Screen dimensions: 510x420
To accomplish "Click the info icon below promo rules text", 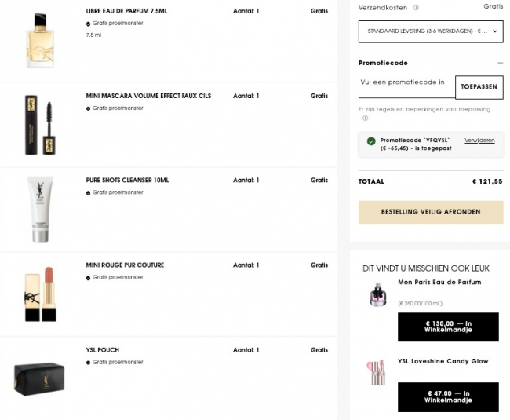I will tap(365, 119).
